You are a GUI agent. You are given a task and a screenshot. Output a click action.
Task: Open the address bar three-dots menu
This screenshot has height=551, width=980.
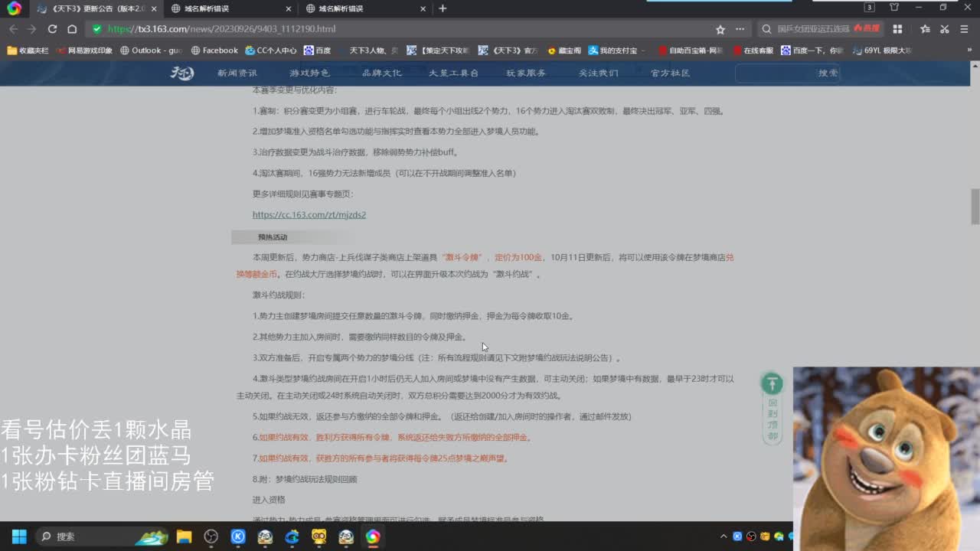click(x=740, y=29)
